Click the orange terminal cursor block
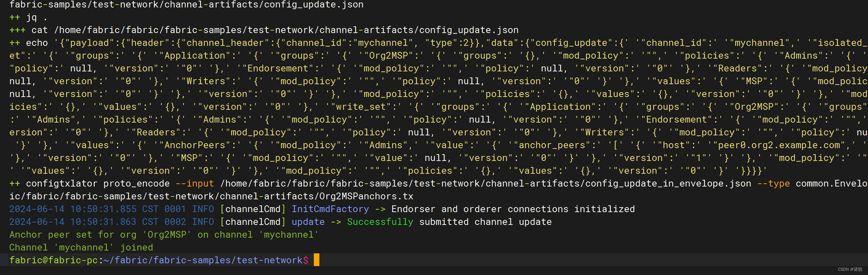 click(x=316, y=260)
